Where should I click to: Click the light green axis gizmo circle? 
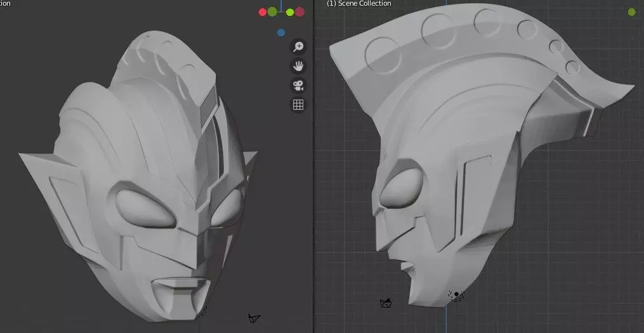pos(290,12)
